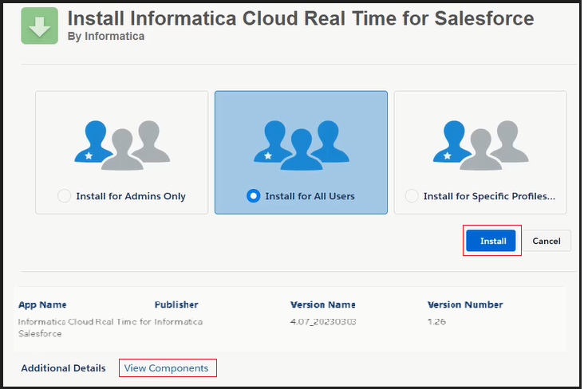The image size is (588, 389).
Task: Click the blue Install button
Action: pyautogui.click(x=491, y=241)
